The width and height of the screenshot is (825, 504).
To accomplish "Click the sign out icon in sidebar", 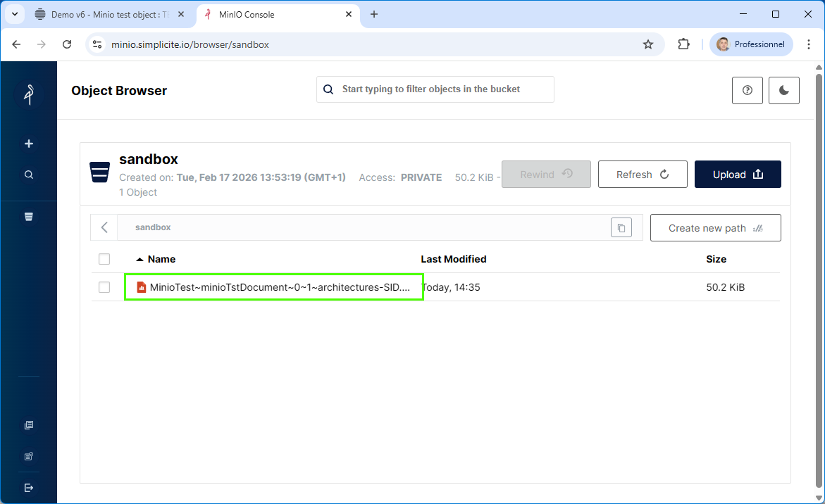I will (x=29, y=488).
